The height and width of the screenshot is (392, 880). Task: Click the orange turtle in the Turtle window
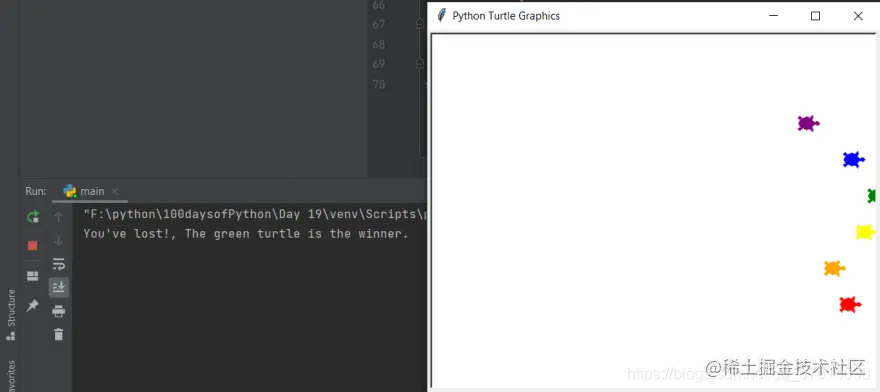click(x=835, y=268)
